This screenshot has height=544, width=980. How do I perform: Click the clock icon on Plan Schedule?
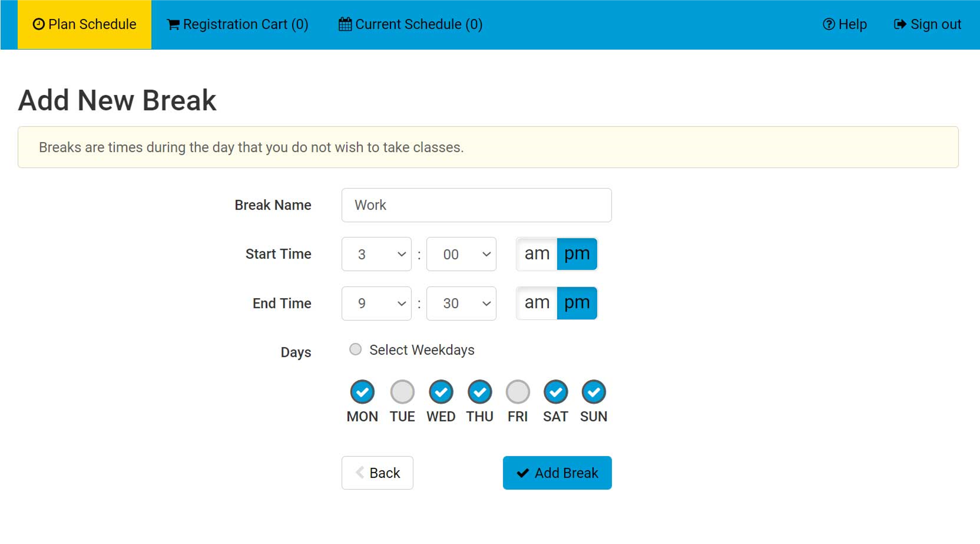pyautogui.click(x=38, y=24)
